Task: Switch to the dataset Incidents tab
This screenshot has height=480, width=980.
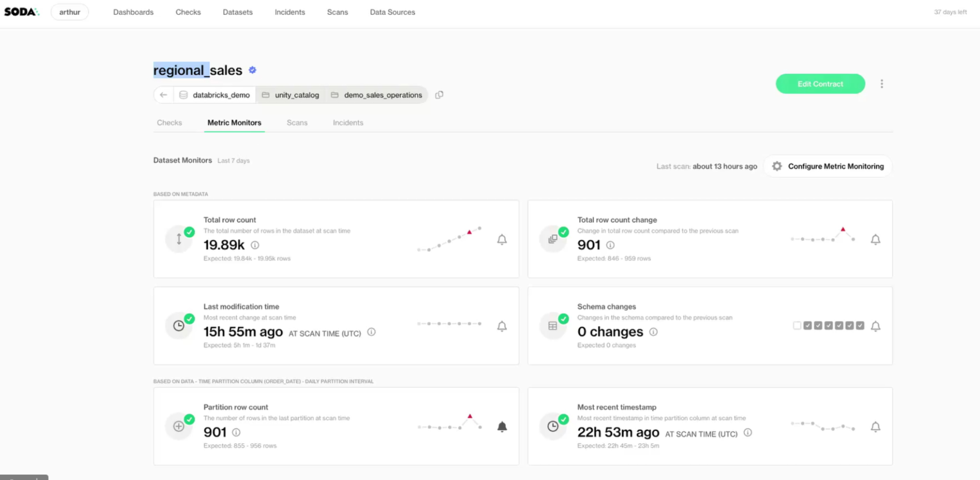Action: click(348, 123)
